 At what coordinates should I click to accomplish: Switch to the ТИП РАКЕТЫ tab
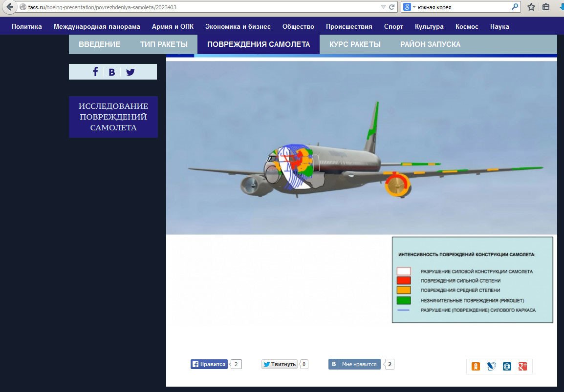point(164,44)
